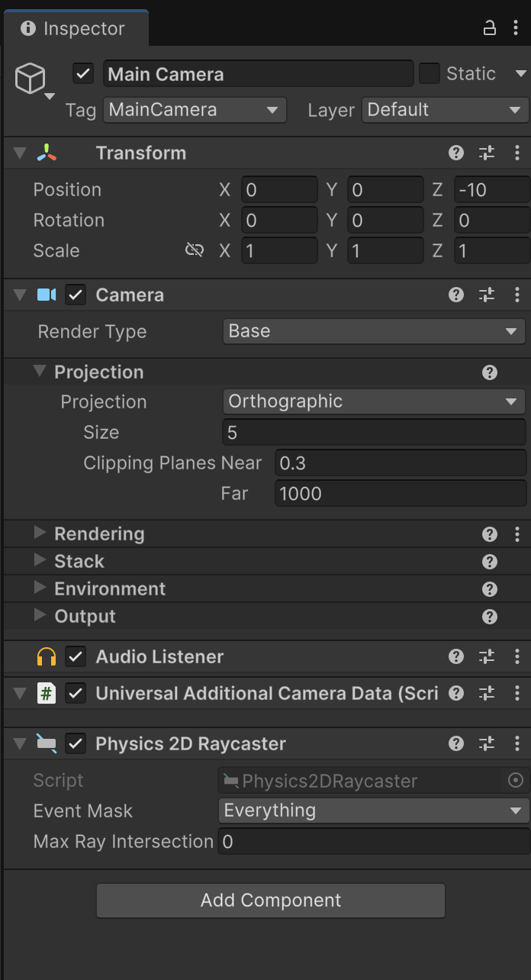Click the Main Camera name field

click(x=259, y=74)
